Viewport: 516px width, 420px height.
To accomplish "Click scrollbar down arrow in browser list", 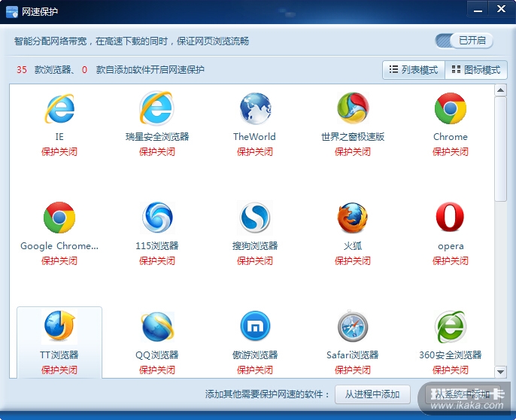I will coord(500,372).
